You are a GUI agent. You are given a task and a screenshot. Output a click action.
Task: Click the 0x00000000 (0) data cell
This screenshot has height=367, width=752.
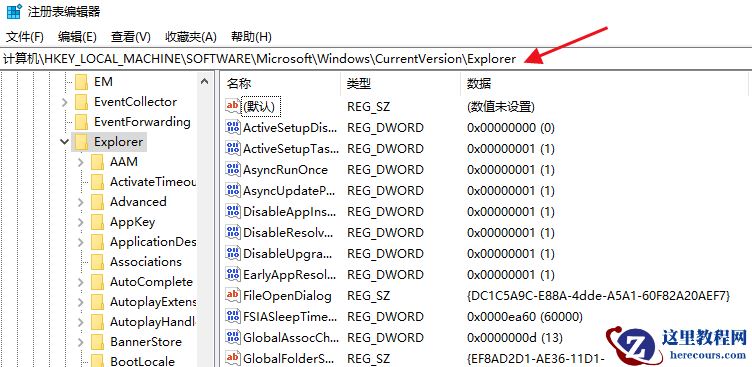(x=511, y=128)
